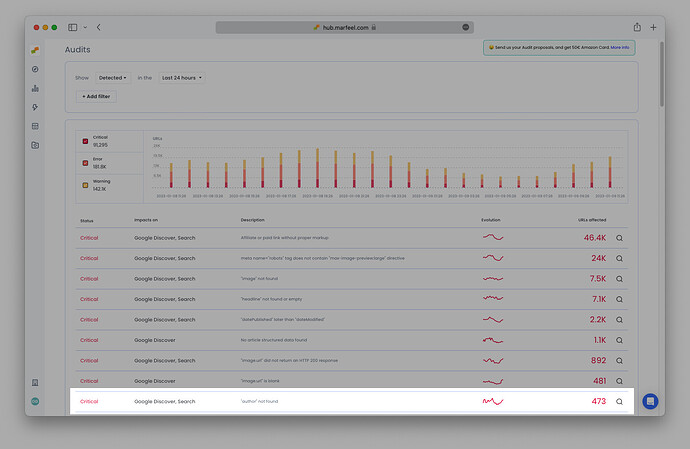Image resolution: width=690 pixels, height=449 pixels.
Task: Click magnifier icon for the 46.4K row
Action: point(619,238)
